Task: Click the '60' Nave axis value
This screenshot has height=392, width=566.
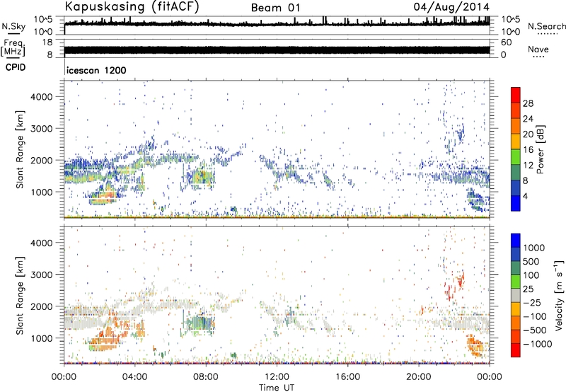Action: tap(506, 42)
